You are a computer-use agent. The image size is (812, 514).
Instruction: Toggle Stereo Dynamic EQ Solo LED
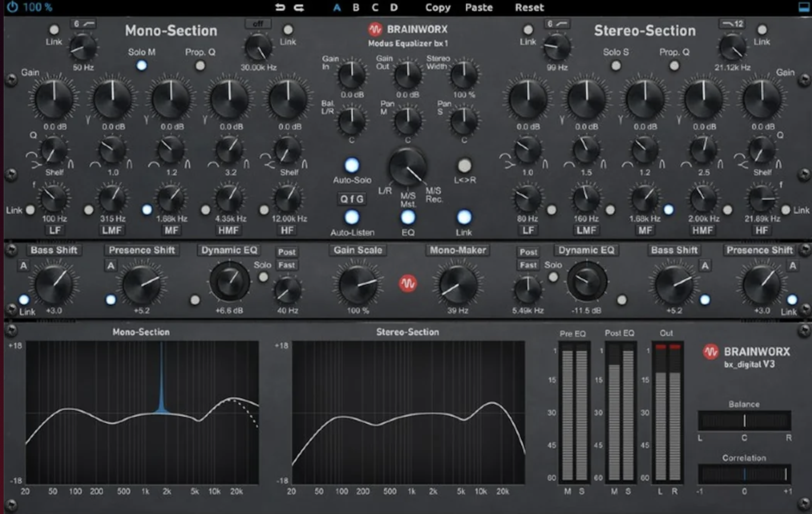553,277
